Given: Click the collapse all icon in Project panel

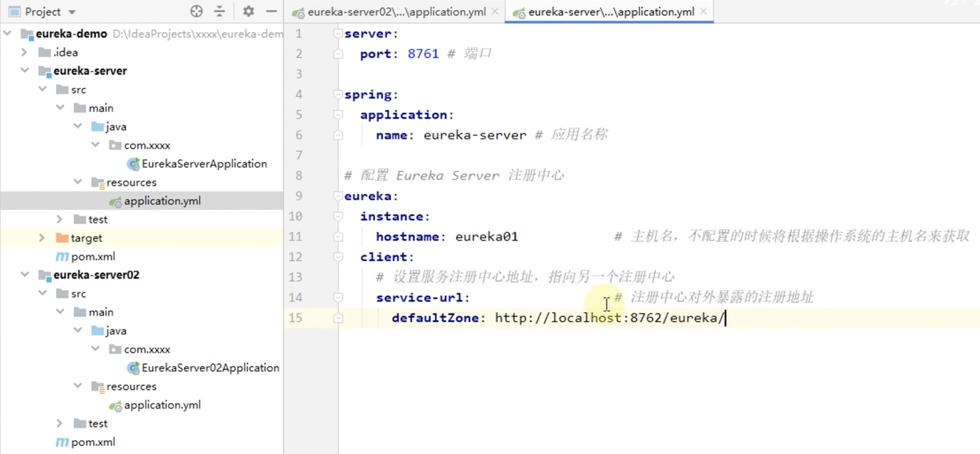Looking at the screenshot, I should [220, 12].
